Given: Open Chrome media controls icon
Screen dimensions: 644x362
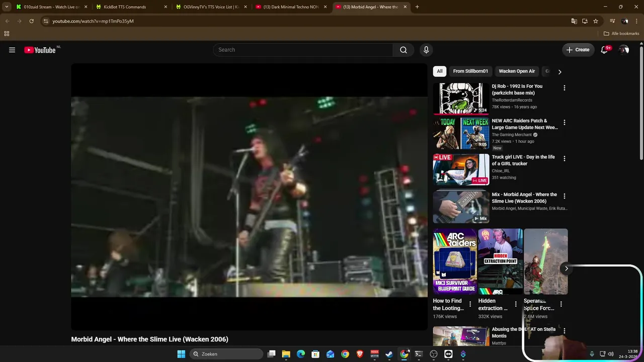Looking at the screenshot, I should coord(612,21).
